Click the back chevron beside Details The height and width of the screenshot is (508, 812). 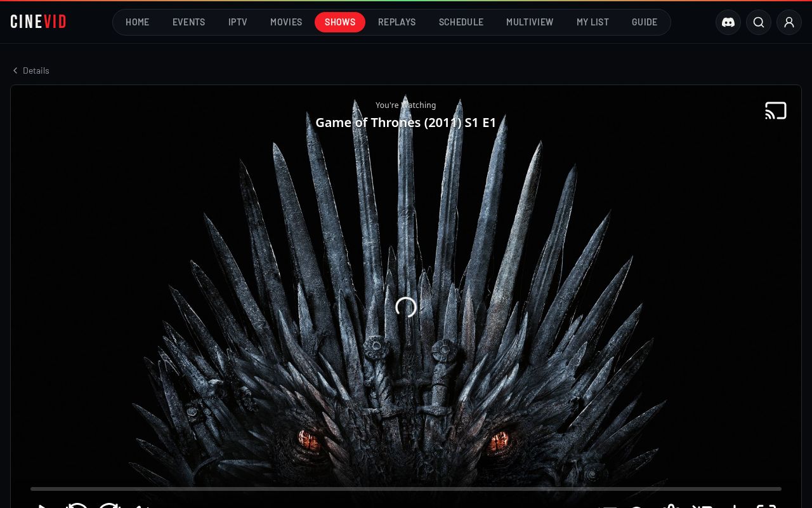coord(15,70)
